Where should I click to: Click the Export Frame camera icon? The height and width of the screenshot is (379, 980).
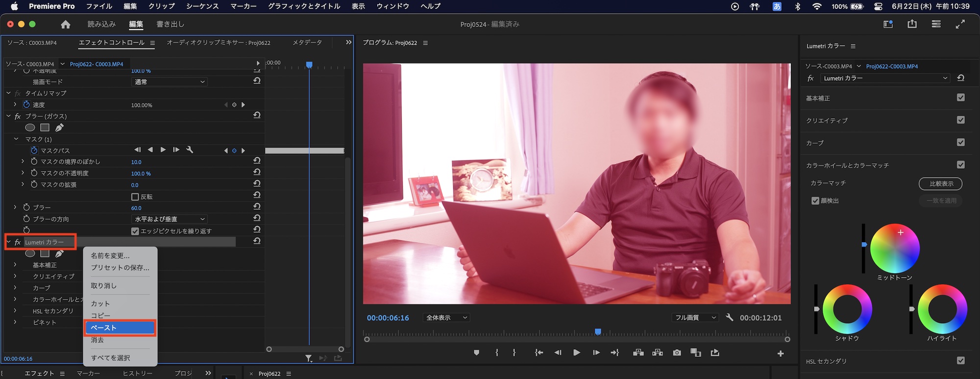677,353
